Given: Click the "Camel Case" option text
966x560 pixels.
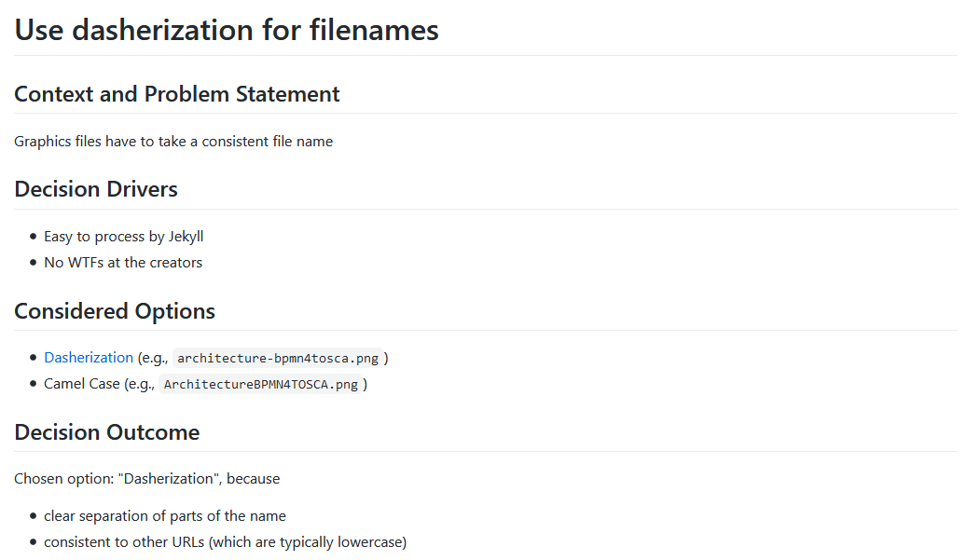Looking at the screenshot, I should (82, 384).
